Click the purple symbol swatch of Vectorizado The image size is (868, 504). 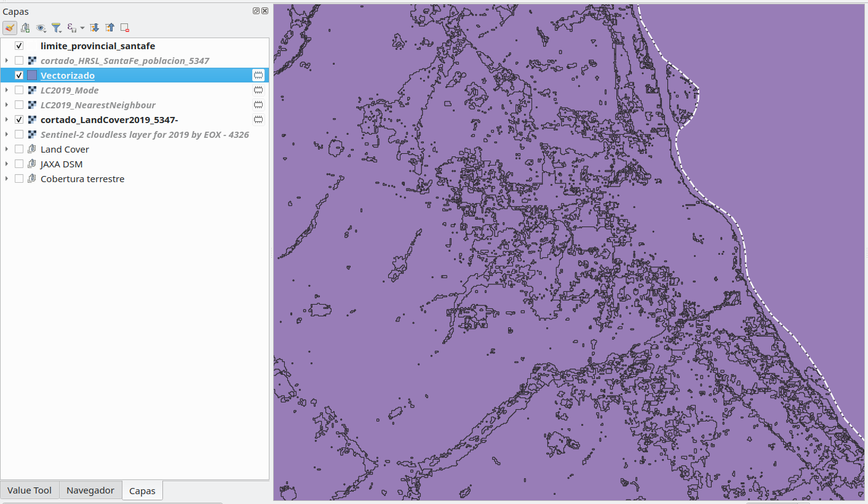(32, 75)
